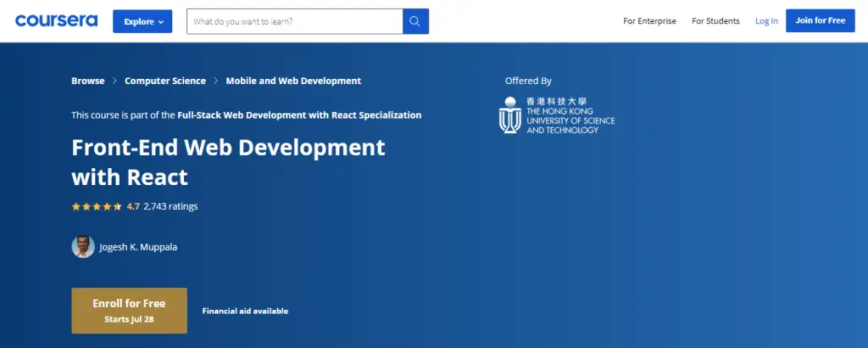Click the Log In link
Viewport: 868px width, 348px height.
click(x=766, y=21)
